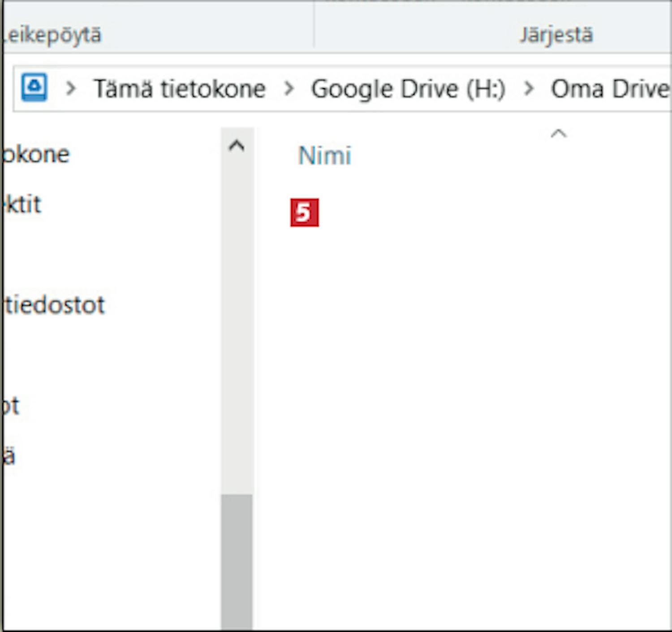Viewport: 672px width, 632px height.
Task: Click the navigation pane scroll-up arrow
Action: coord(237,146)
